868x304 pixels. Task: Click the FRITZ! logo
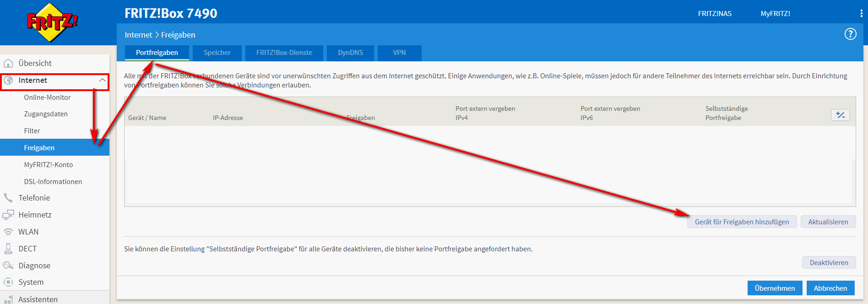(52, 22)
